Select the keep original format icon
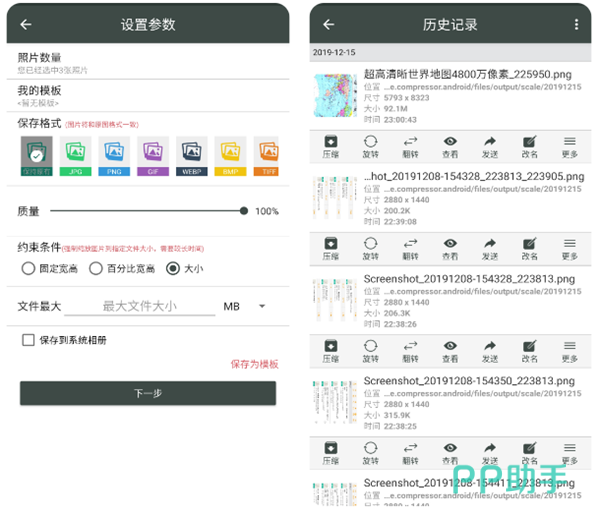 (36, 156)
